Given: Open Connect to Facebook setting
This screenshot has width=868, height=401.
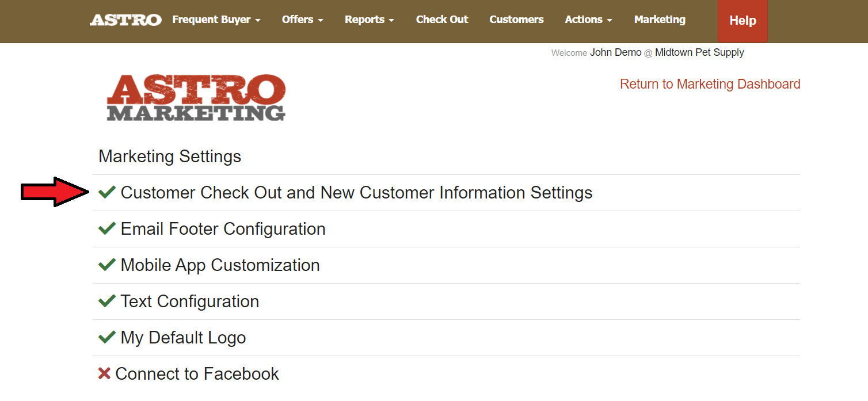Looking at the screenshot, I should coord(197,374).
